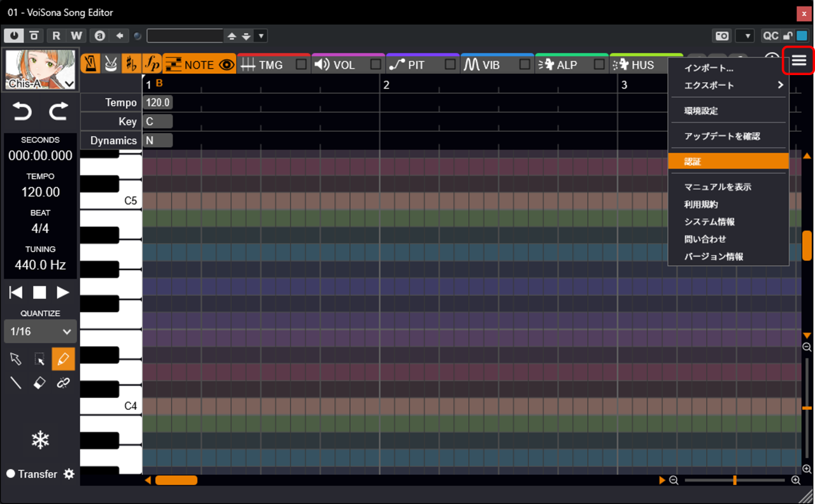The height and width of the screenshot is (504, 815).
Task: Select the pencil draw tool
Action: pos(63,360)
